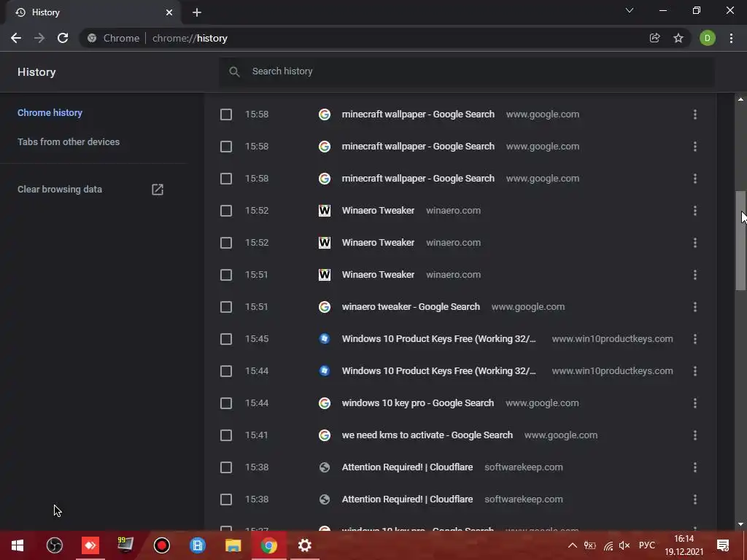Tick the 15:44 Windows 10 Product Keys checkbox
This screenshot has width=747, height=560.
point(226,371)
